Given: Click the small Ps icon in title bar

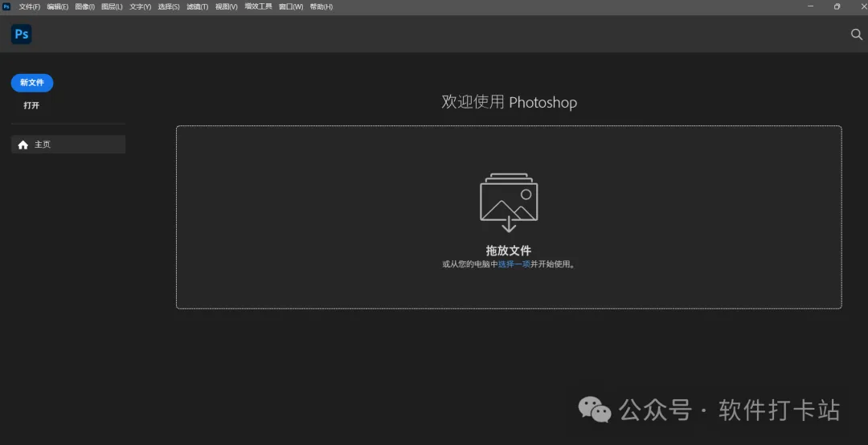Looking at the screenshot, I should click(6, 6).
